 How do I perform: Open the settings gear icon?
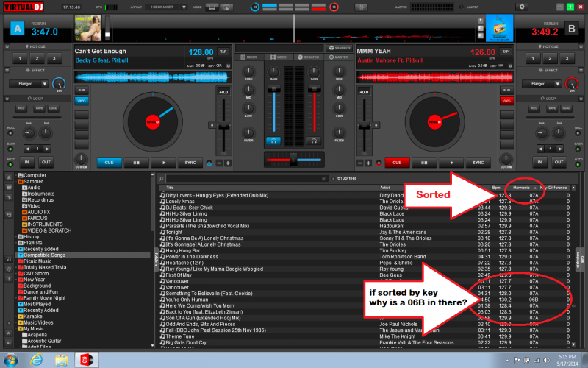point(522,7)
